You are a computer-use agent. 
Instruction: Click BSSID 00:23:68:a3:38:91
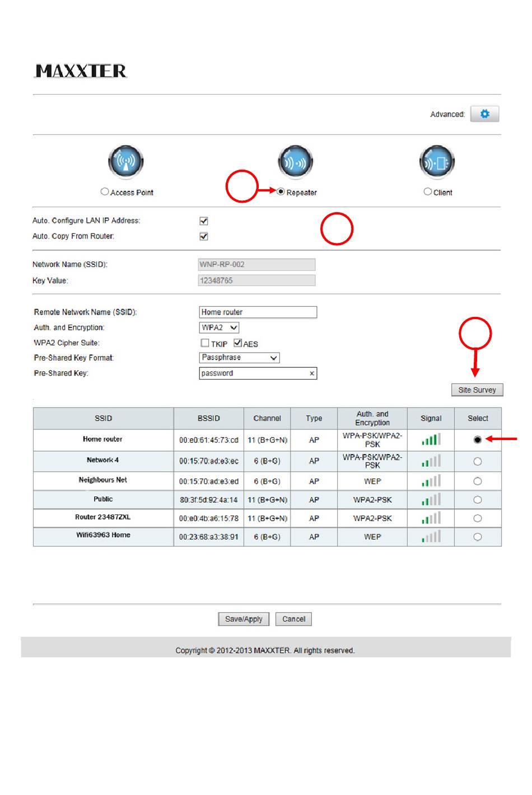(209, 537)
